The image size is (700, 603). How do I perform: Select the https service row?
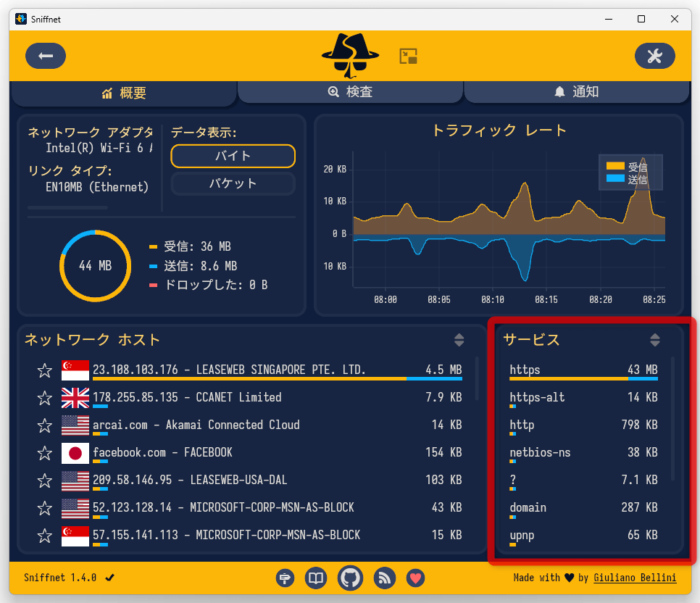click(x=583, y=371)
